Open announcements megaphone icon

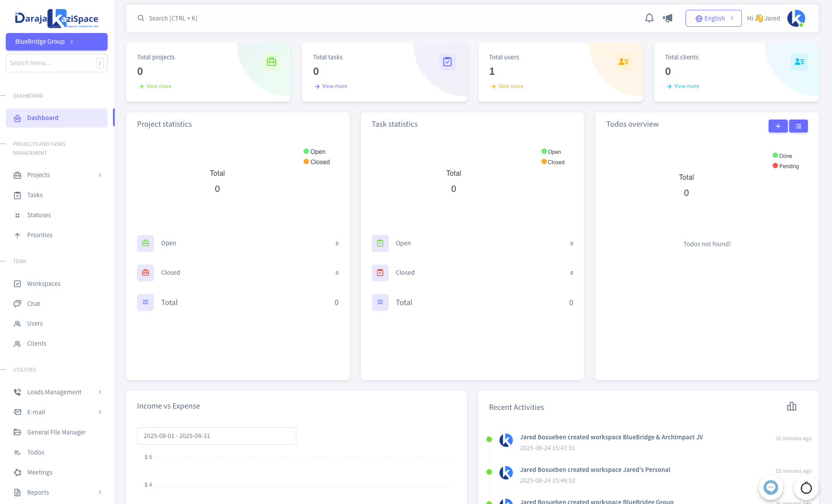[668, 18]
